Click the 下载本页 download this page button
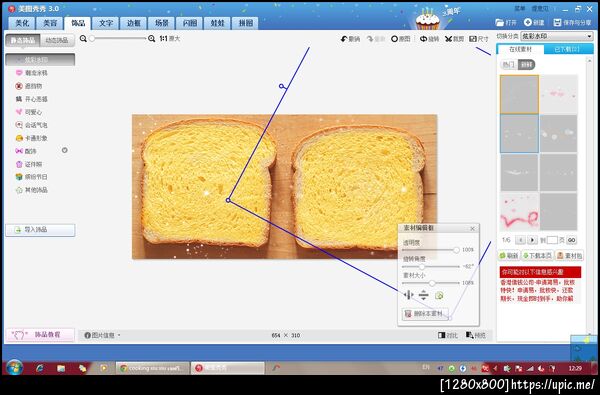The image size is (600, 395). coord(537,255)
